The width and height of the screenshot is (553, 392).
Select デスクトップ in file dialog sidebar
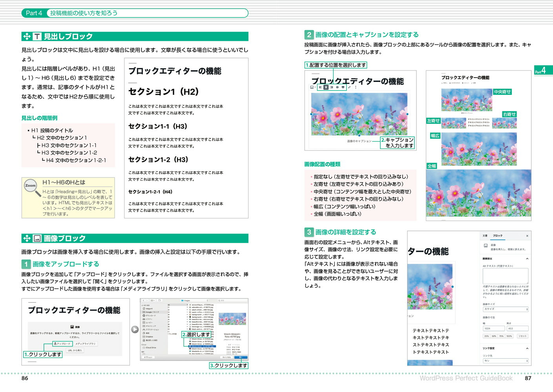tap(149, 326)
